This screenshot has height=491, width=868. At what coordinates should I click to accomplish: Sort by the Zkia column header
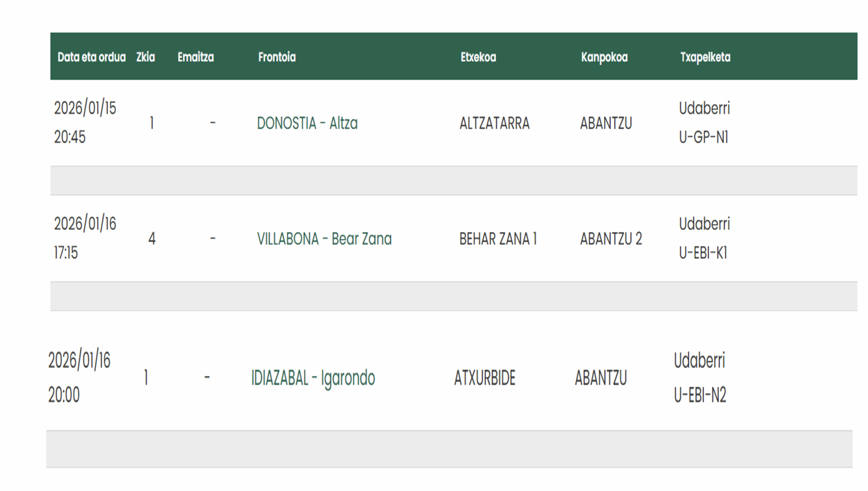(145, 57)
